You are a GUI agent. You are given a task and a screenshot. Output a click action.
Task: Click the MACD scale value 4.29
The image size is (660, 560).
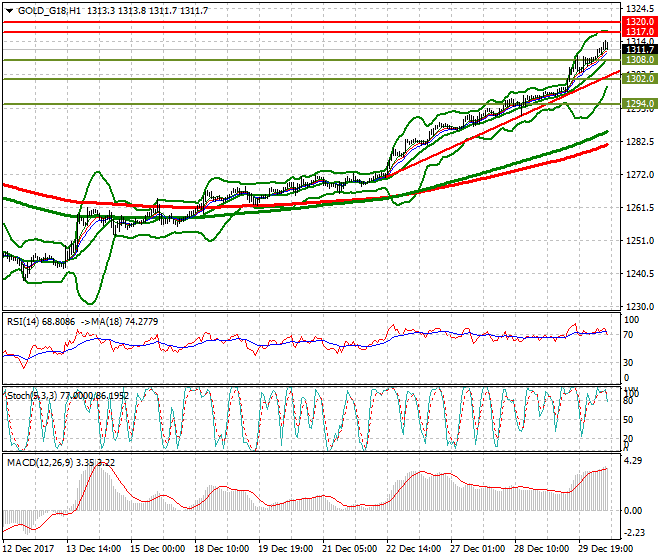point(633,461)
